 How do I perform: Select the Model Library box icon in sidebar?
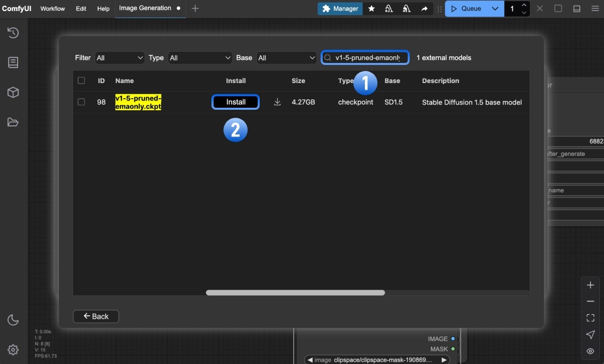pos(13,92)
